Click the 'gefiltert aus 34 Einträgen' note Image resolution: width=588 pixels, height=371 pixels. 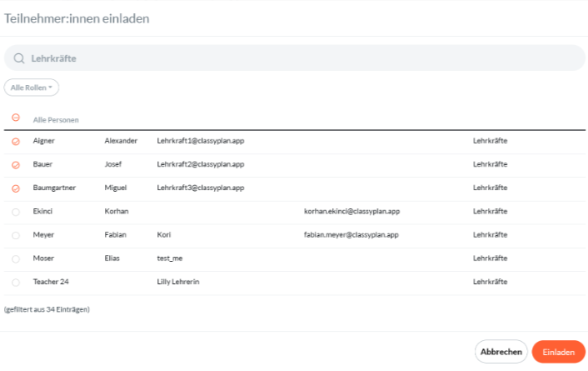(47, 309)
